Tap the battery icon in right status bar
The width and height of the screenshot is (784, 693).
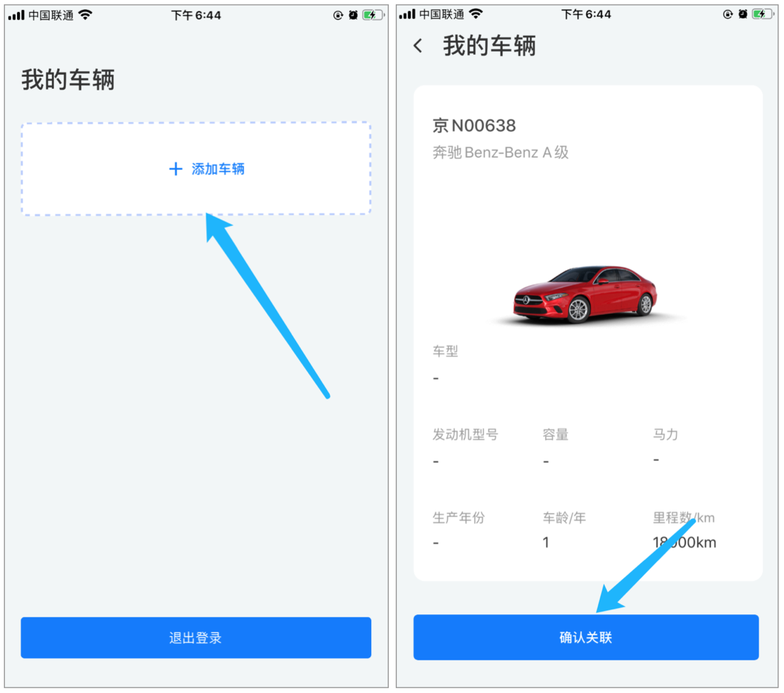point(763,14)
